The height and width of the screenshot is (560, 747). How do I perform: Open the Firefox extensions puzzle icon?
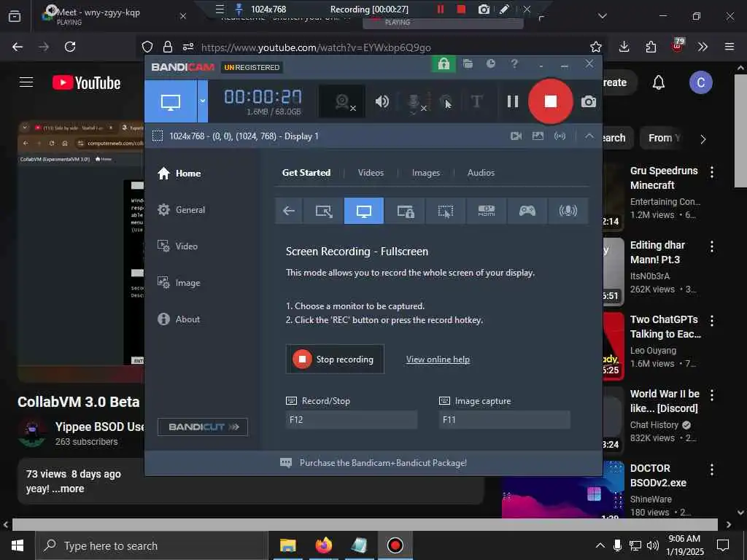(x=651, y=47)
